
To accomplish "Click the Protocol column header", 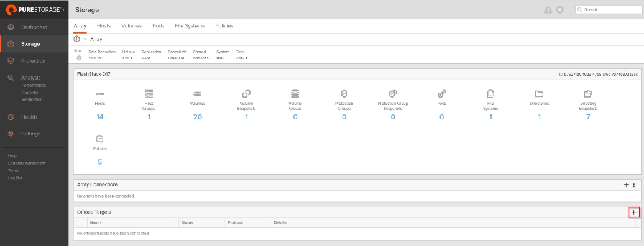I will coord(236,222).
